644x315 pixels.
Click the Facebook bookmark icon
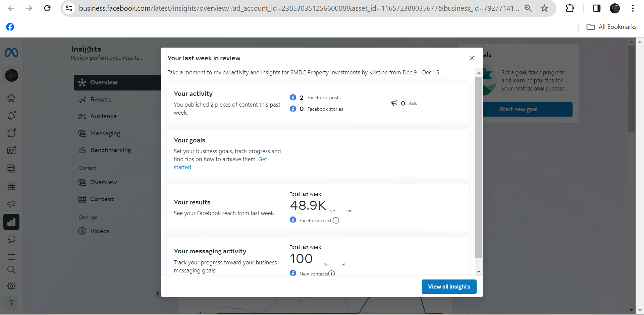[10, 27]
